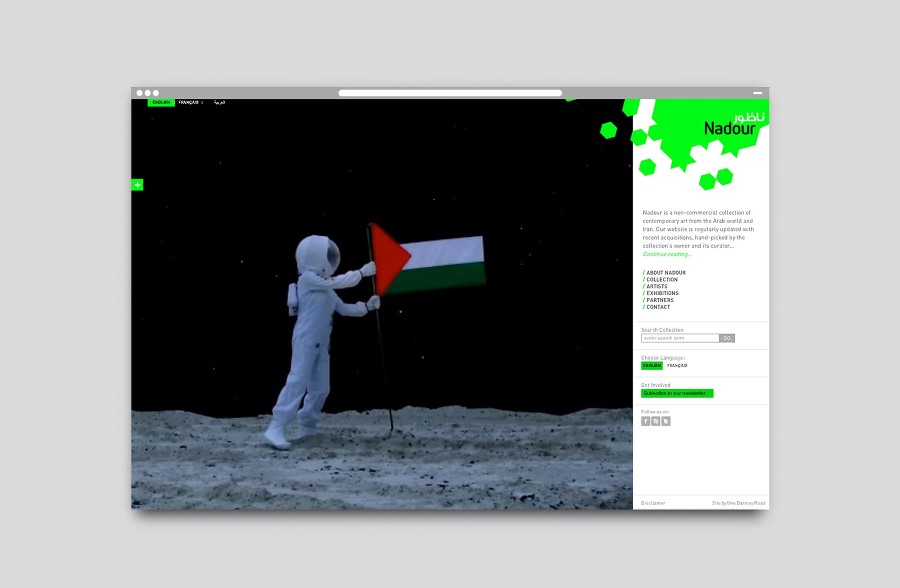Click the Facebook follow icon
900x588 pixels.
coord(645,421)
